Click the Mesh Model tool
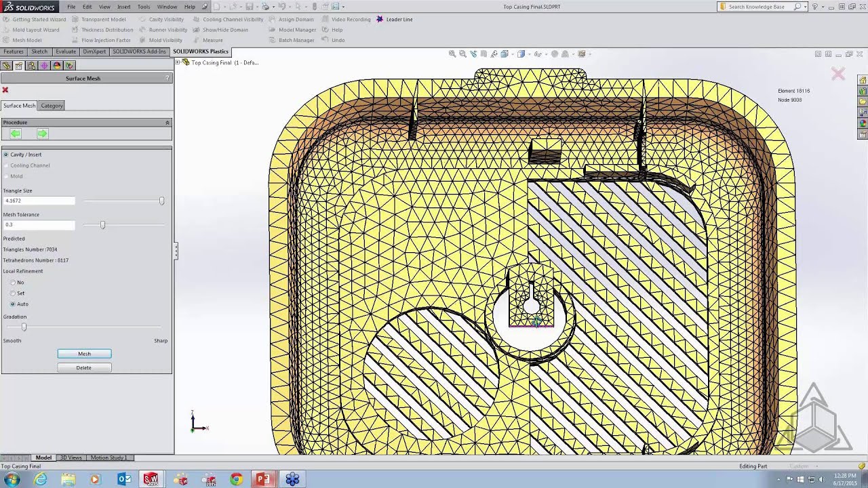The width and height of the screenshot is (868, 488). coord(22,40)
